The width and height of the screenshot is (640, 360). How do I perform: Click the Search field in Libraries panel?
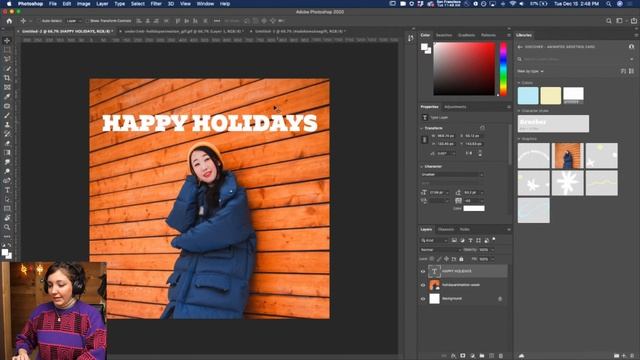pyautogui.click(x=576, y=59)
